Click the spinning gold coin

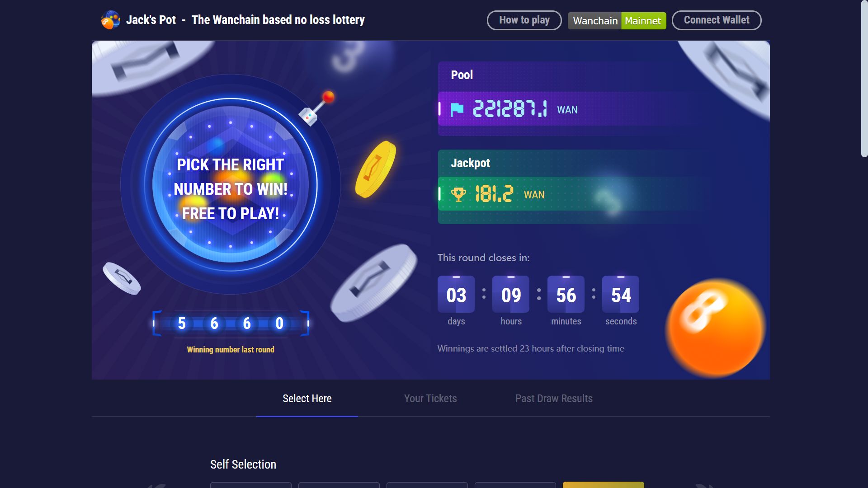[375, 169]
